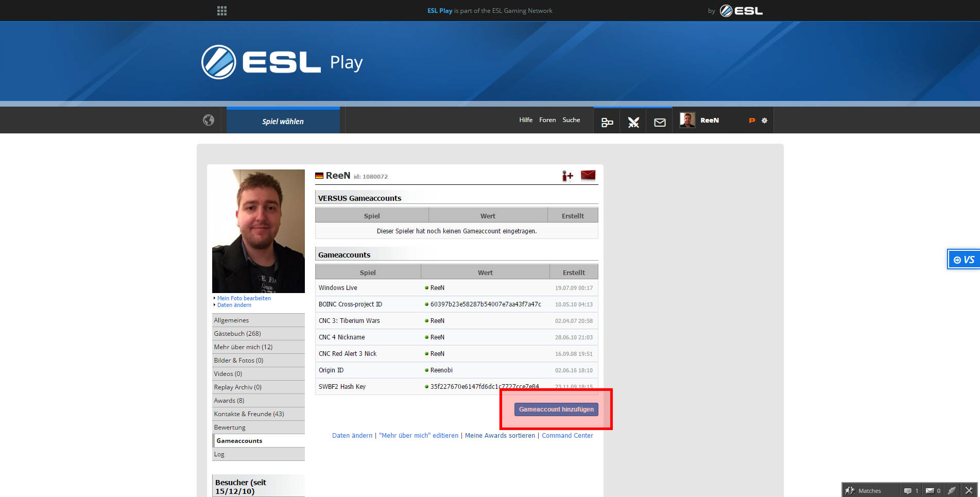Click Origin ID row label
Viewport: 980px width, 497px height.
(x=331, y=370)
